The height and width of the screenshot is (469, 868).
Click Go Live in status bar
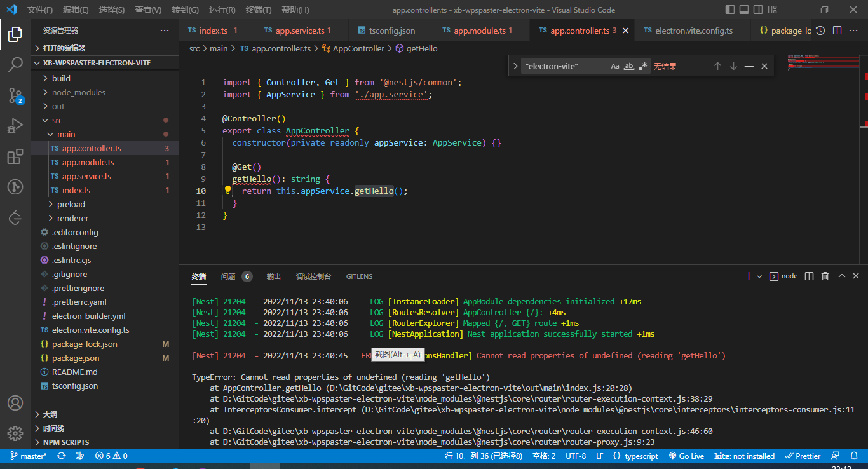pyautogui.click(x=686, y=456)
